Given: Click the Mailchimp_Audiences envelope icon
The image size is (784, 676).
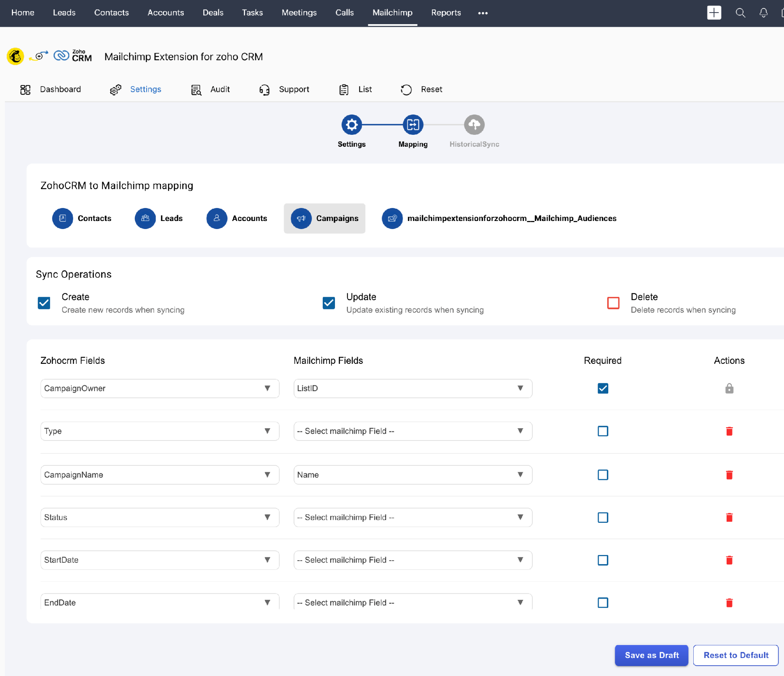Looking at the screenshot, I should tap(392, 218).
